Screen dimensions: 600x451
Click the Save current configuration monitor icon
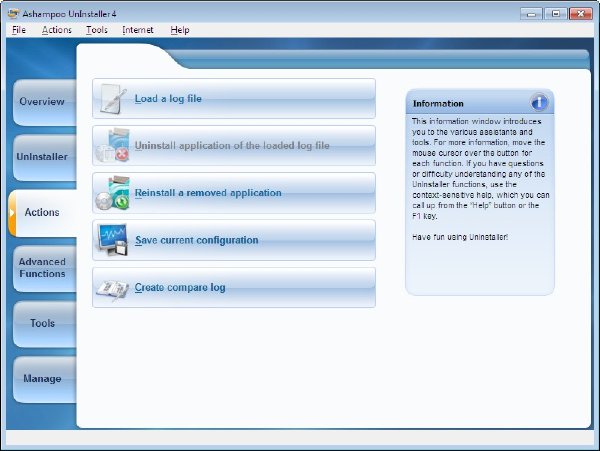pos(112,240)
